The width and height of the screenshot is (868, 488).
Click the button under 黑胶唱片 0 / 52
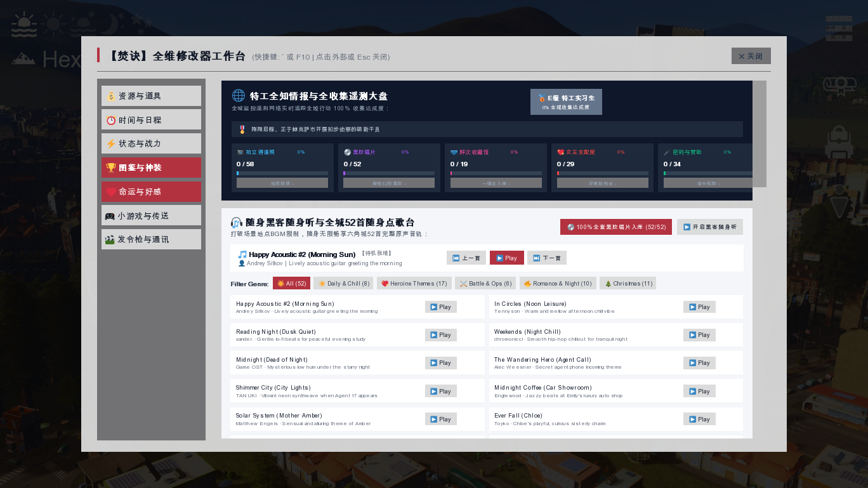coord(389,183)
